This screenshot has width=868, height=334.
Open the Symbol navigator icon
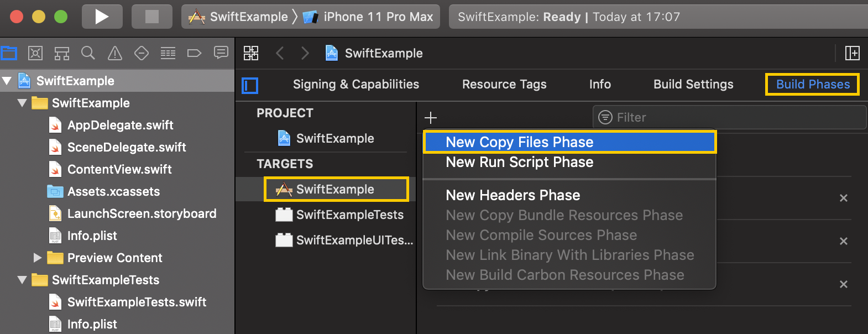click(x=61, y=53)
